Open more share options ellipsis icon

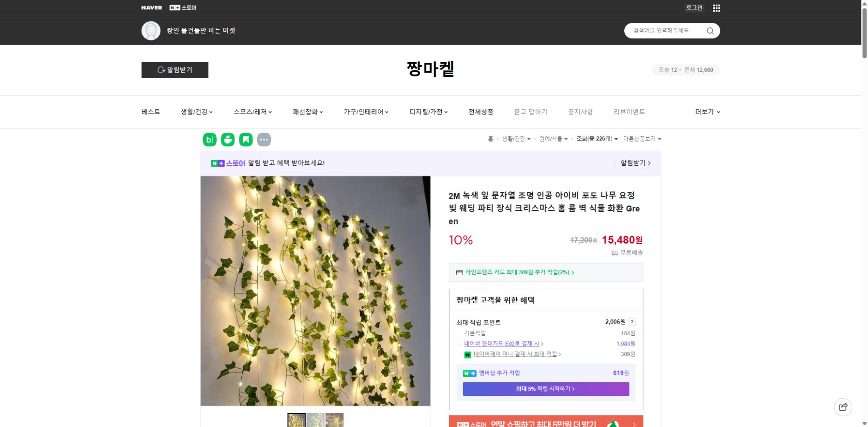264,139
